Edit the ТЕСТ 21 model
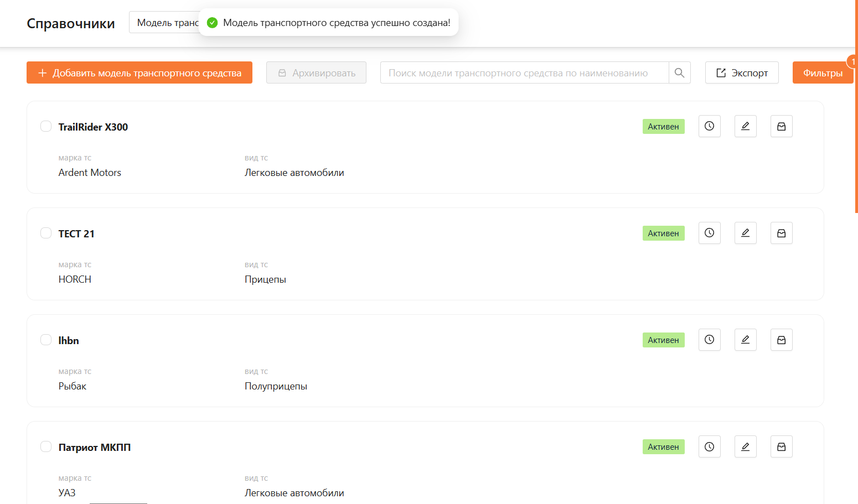This screenshot has width=858, height=504. [x=745, y=233]
